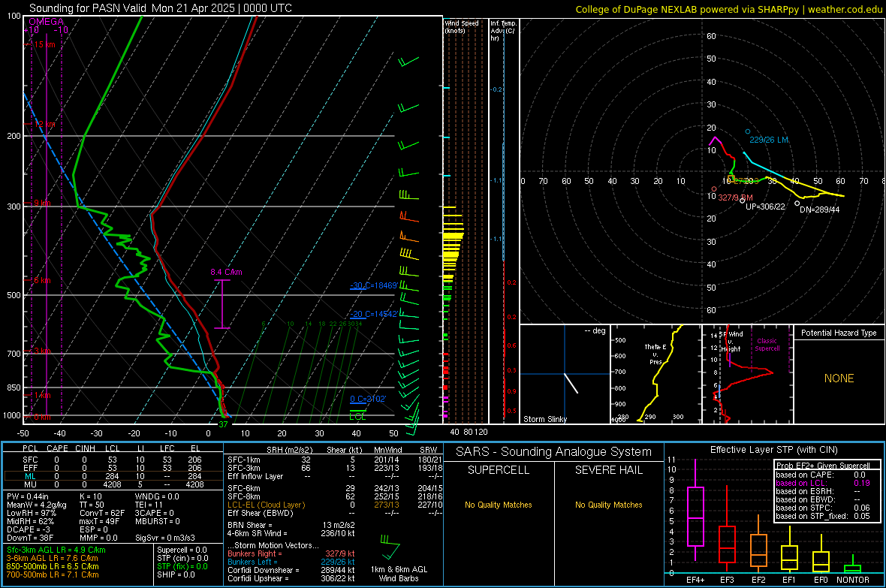This screenshot has width=886, height=588.
Task: Click the 'Inf. Temp. Adv.' panel header
Action: point(503,31)
